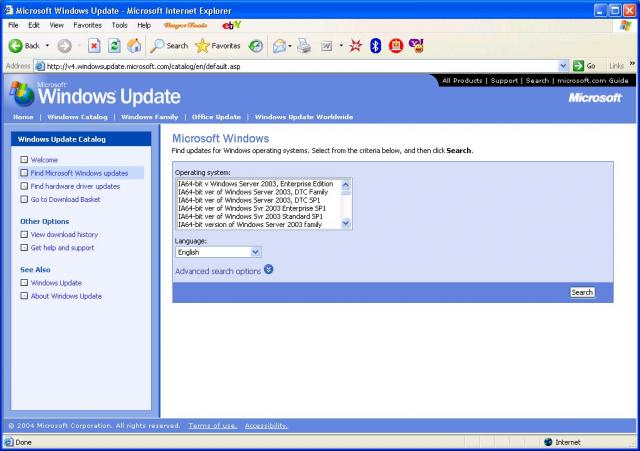Image resolution: width=640 pixels, height=451 pixels.
Task: Click the grayed Forward arrow icon
Action: click(64, 46)
